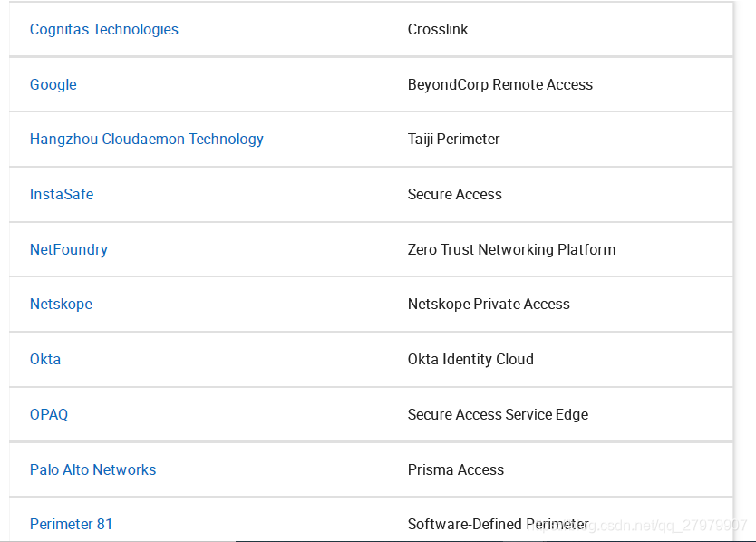The width and height of the screenshot is (756, 542).
Task: Select the Okta Identity Cloud text
Action: [471, 359]
